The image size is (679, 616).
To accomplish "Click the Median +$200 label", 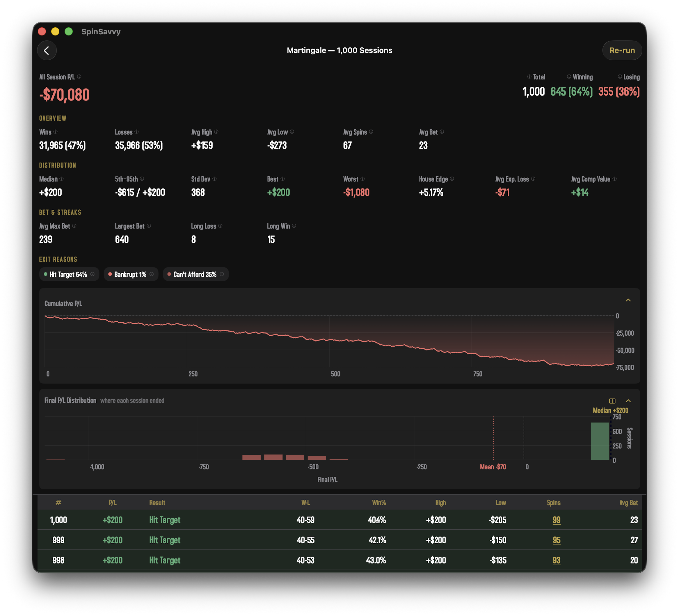I will (610, 410).
